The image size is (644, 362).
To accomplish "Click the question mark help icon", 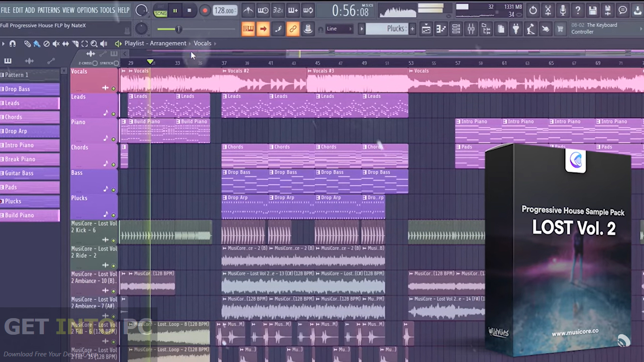I will pos(578,10).
